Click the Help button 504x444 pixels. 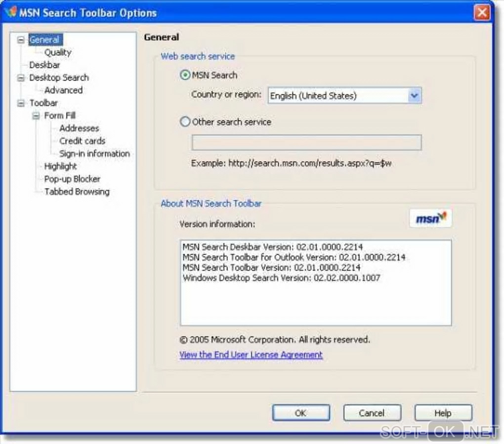click(443, 413)
